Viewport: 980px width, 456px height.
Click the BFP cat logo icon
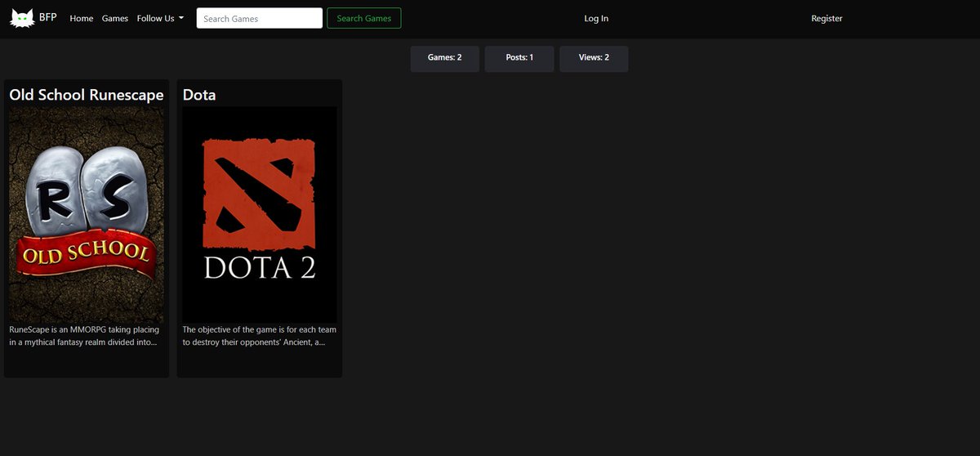click(x=22, y=17)
